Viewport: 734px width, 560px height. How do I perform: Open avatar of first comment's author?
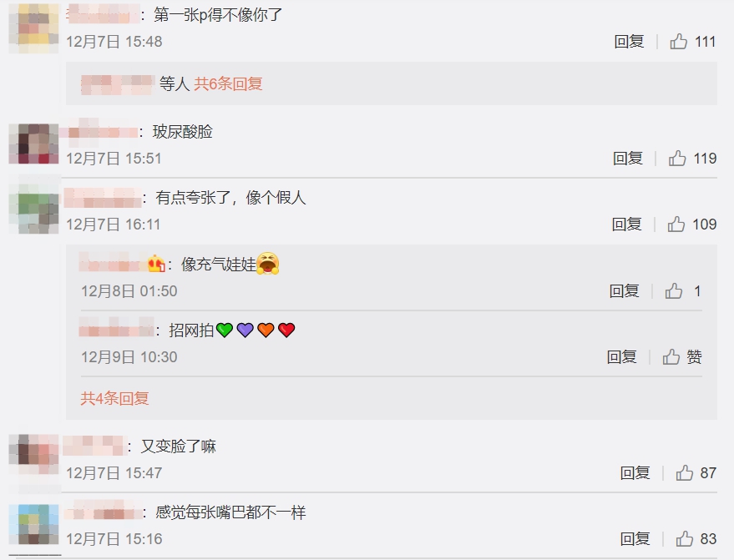point(33,28)
